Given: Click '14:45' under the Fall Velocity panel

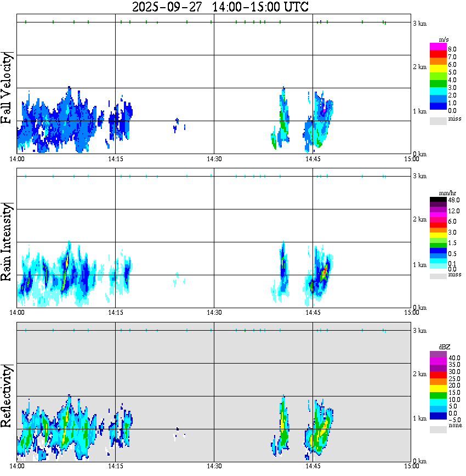Looking at the screenshot, I should [x=313, y=159].
